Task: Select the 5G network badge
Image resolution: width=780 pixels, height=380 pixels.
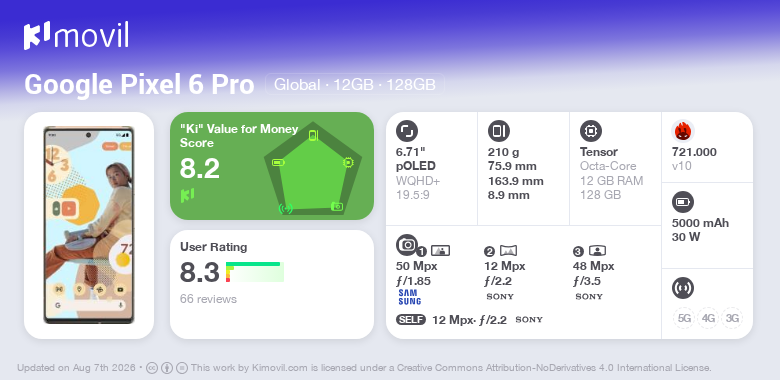Action: pyautogui.click(x=684, y=318)
